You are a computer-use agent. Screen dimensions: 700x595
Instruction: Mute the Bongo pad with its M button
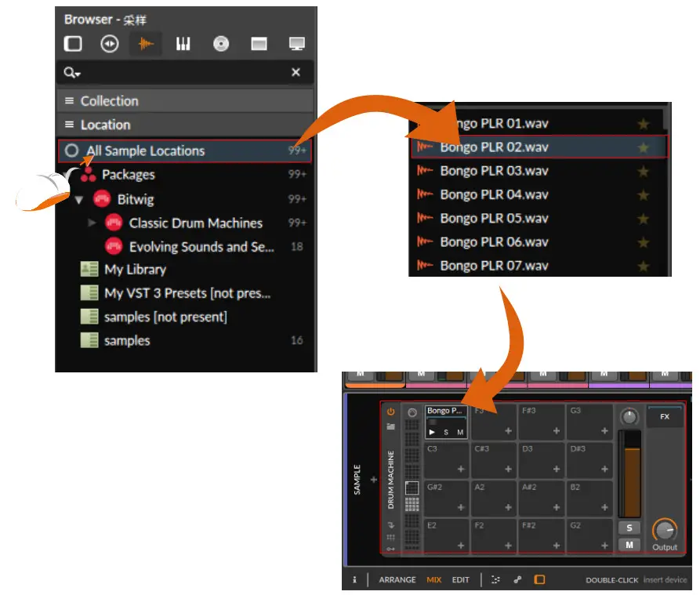[x=460, y=431]
